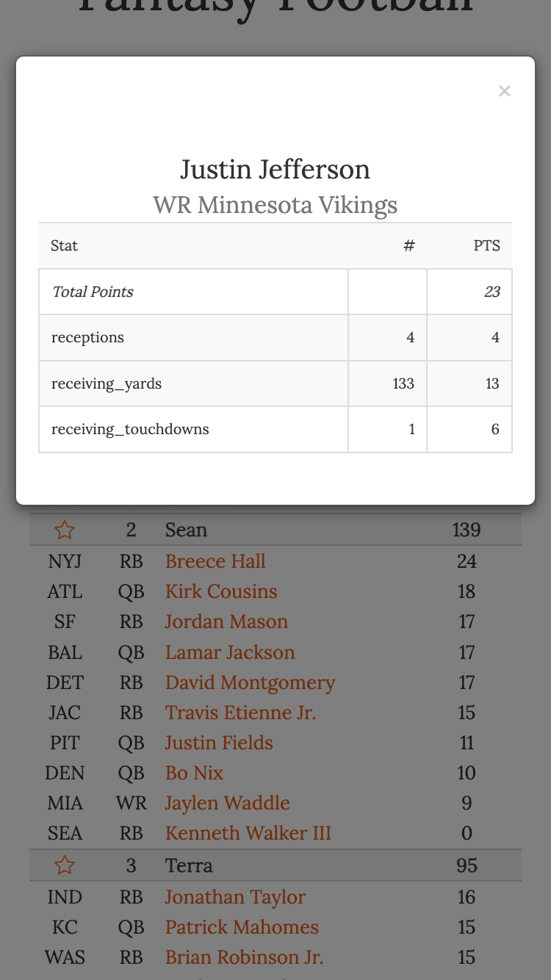Close the Justin Jefferson stats popup
This screenshot has width=551, height=980.
coord(505,91)
